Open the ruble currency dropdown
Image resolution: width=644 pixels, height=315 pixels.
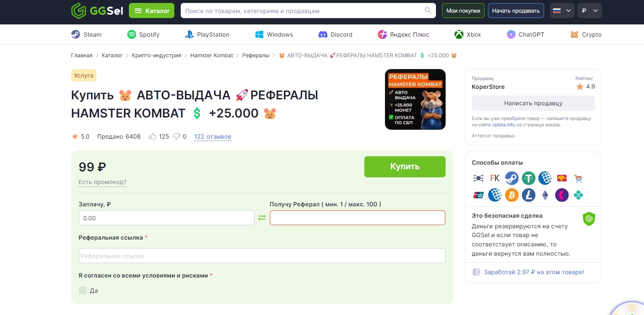click(x=589, y=11)
